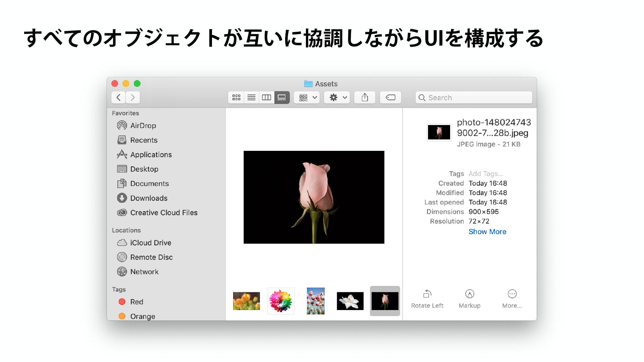Go forward with the right arrow
Image resolution: width=644 pixels, height=362 pixels.
[x=133, y=98]
